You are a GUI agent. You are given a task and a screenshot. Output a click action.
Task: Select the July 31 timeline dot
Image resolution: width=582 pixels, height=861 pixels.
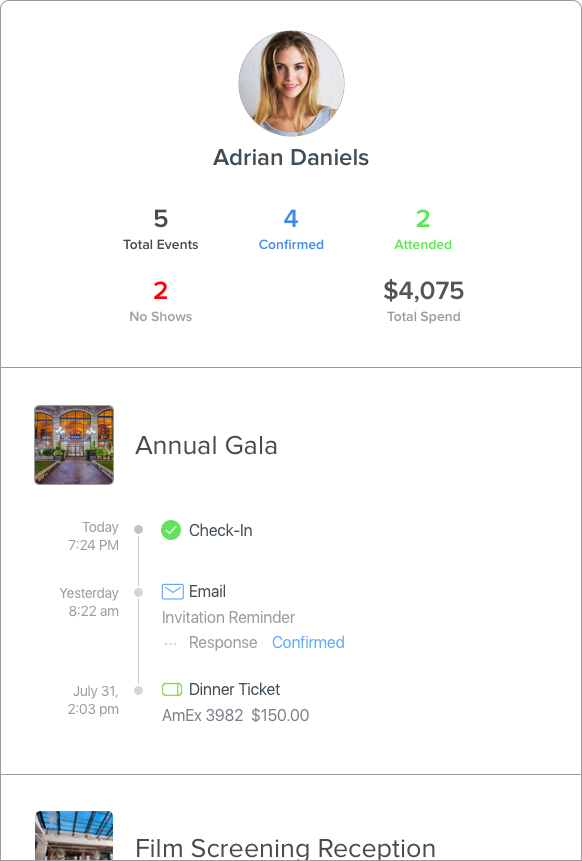(x=138, y=690)
